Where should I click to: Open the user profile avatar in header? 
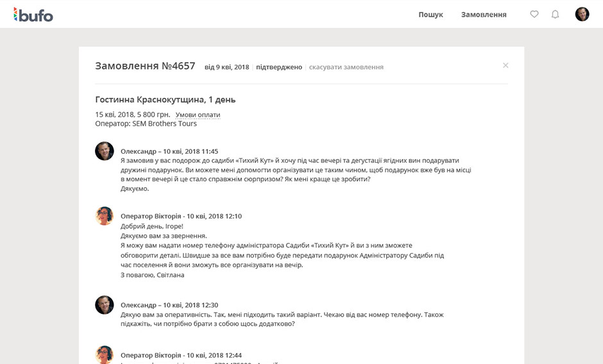click(582, 14)
